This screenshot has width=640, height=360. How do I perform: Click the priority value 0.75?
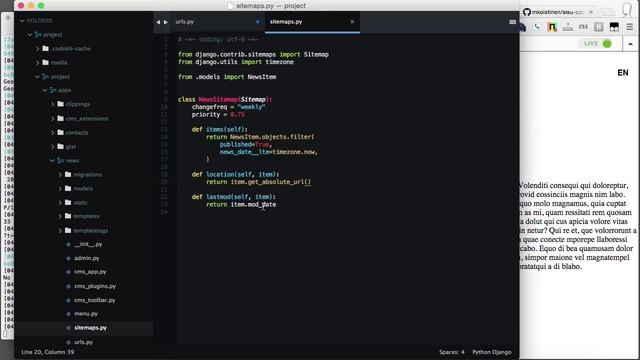coord(237,114)
